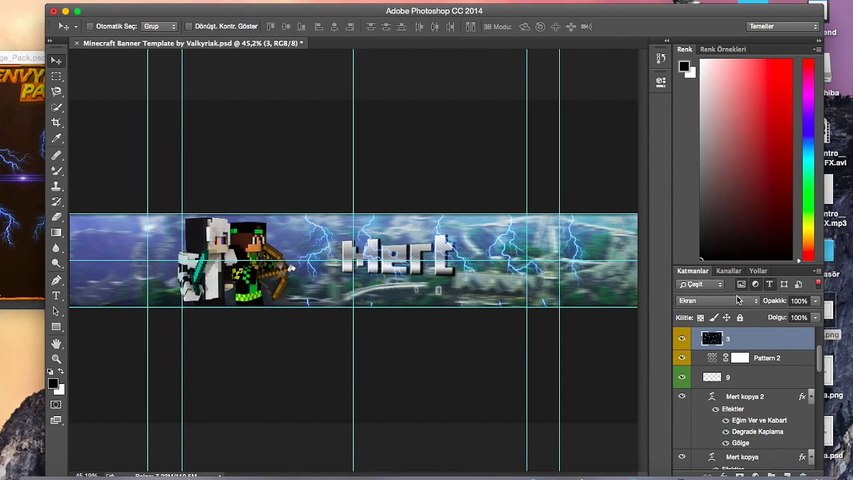Select the Healing Brush tool
Screen dimensions: 853x480
(x=56, y=155)
